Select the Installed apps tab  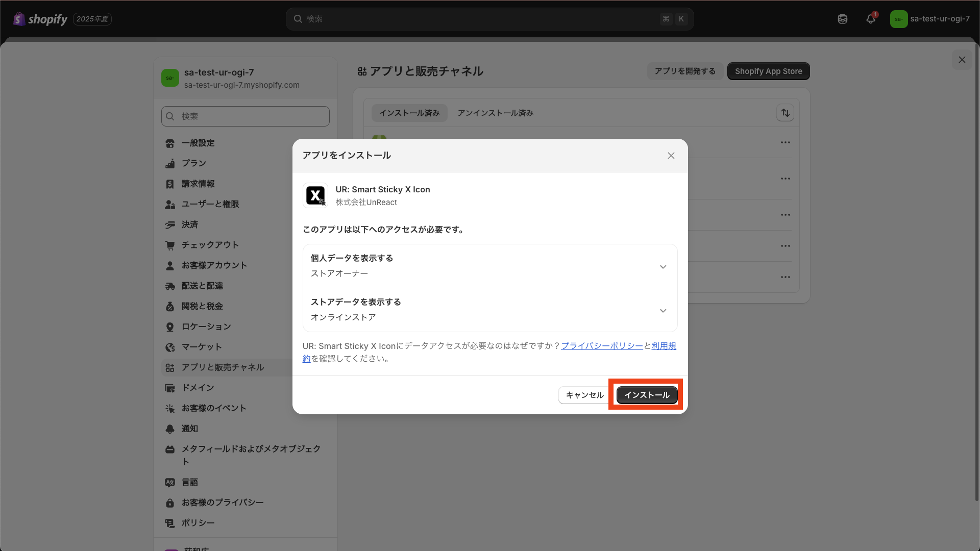point(409,113)
